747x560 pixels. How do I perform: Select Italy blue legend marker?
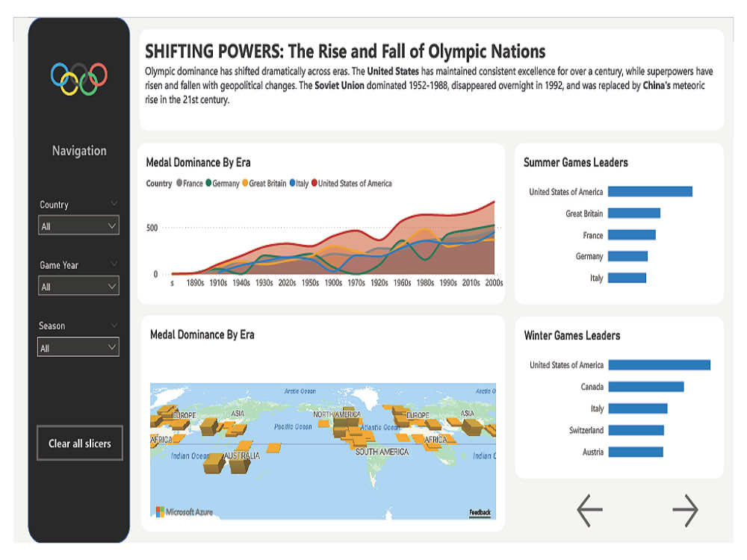[x=293, y=183]
